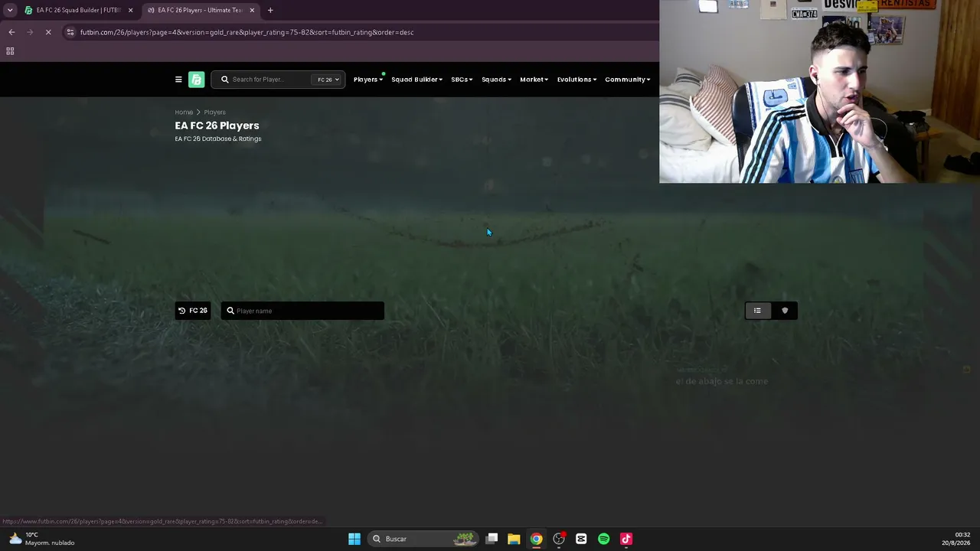Open Spotify from the taskbar
Screen dimensions: 980x551
click(604, 539)
